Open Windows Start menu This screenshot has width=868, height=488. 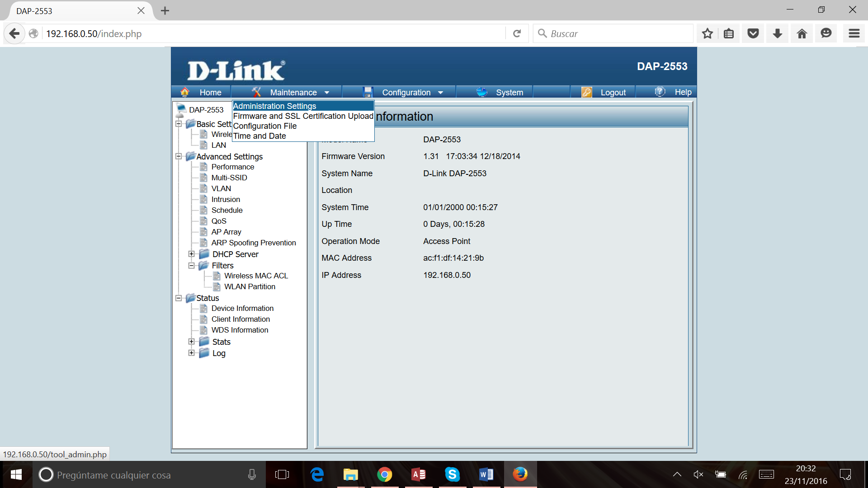point(16,474)
